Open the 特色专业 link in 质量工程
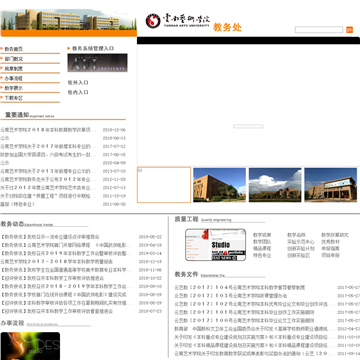This screenshot has width=360, height=360. [x=262, y=255]
